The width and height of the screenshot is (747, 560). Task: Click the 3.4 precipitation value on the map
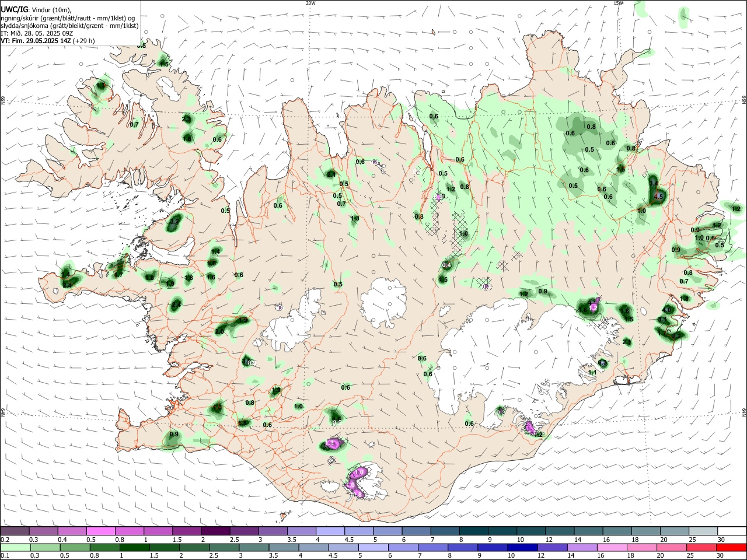click(654, 183)
